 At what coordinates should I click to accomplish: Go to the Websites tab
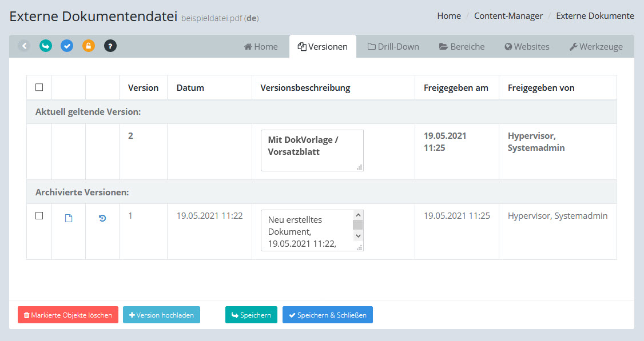tap(527, 47)
